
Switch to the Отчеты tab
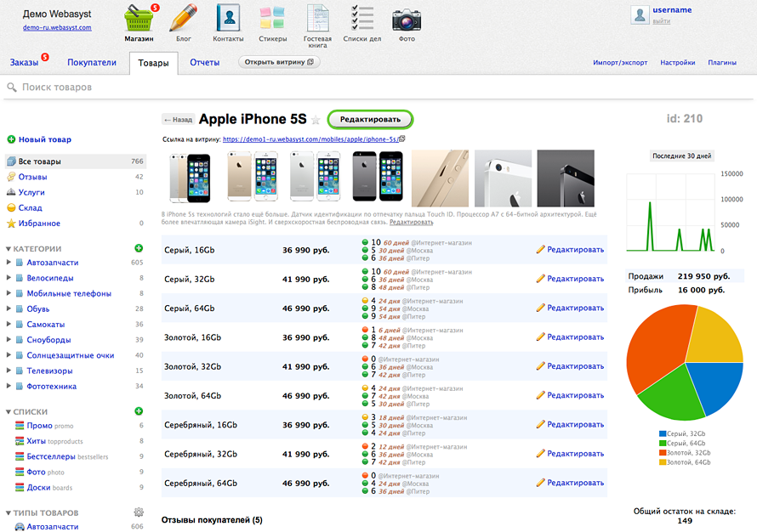(205, 62)
